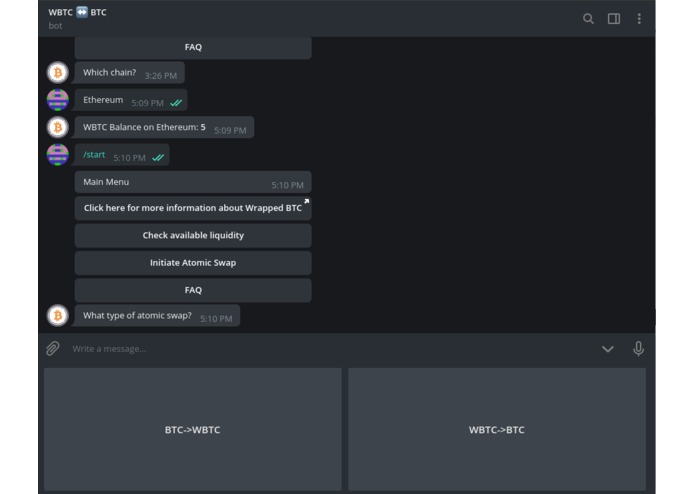Click the 'What type of atomic swap?' message
695x494 pixels.
[x=157, y=315]
